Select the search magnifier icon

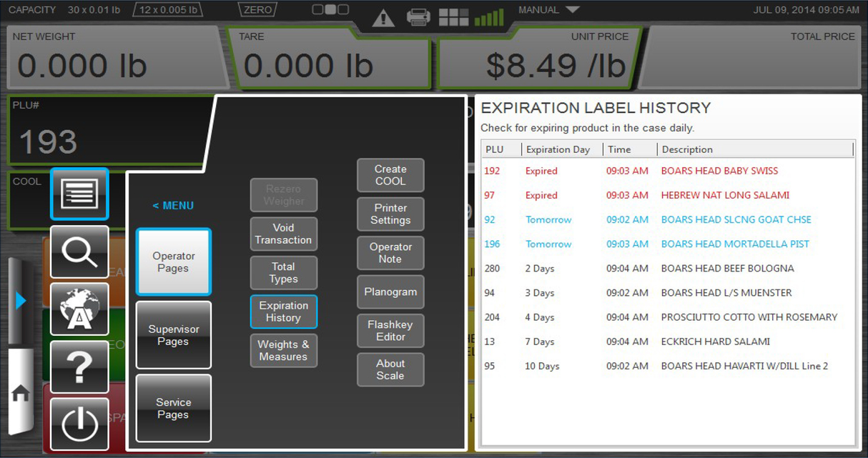point(79,252)
